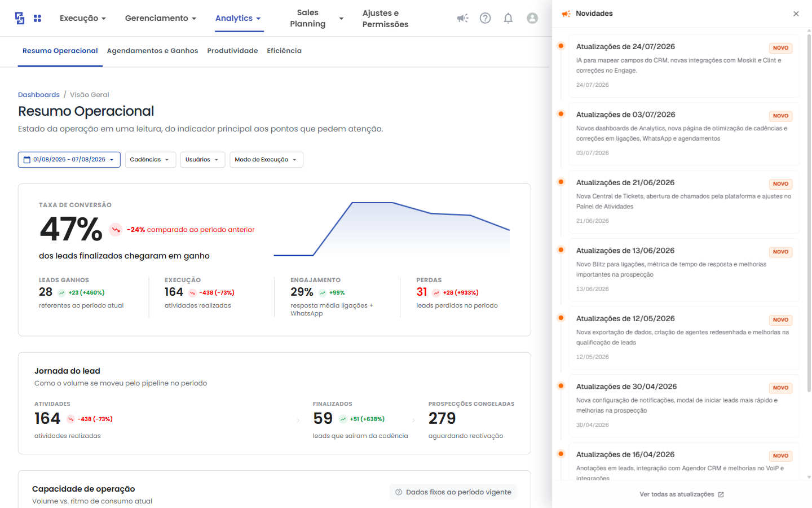Click trend icon next to Execução -438 (-73%)
The width and height of the screenshot is (812, 508).
(x=192, y=293)
